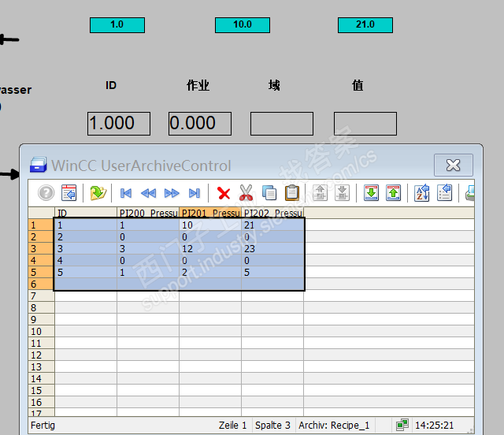Image resolution: width=504 pixels, height=435 pixels.
Task: Delete rows with the red X icon
Action: [224, 193]
